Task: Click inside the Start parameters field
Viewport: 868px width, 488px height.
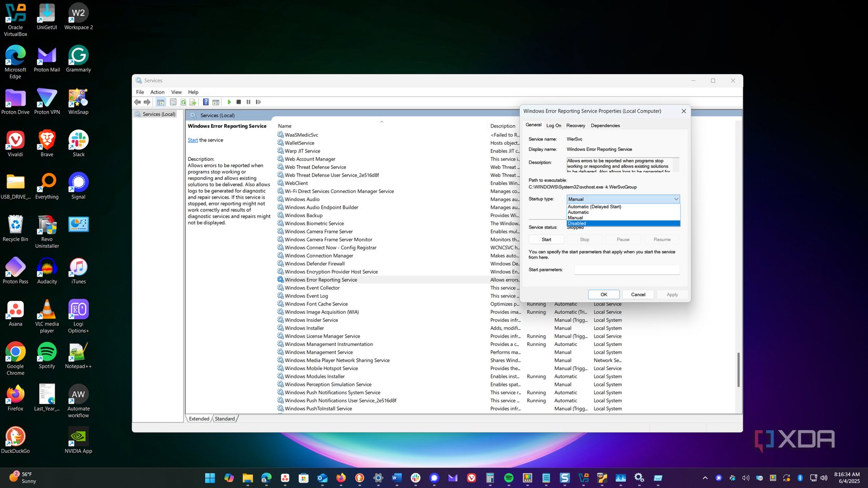Action: (627, 269)
